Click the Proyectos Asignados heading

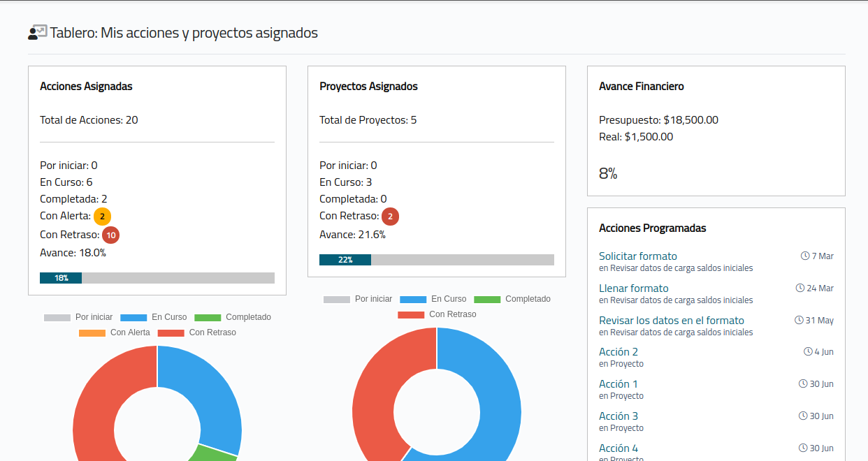368,87
